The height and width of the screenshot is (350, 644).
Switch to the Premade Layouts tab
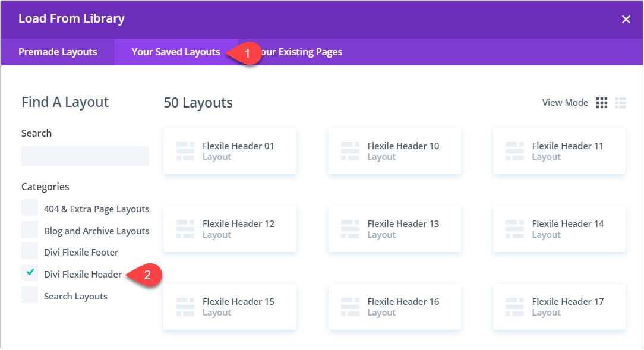(x=58, y=52)
